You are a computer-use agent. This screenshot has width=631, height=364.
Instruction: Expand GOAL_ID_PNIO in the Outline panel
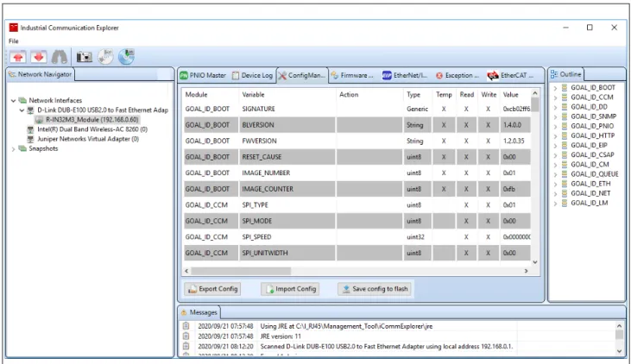[555, 126]
